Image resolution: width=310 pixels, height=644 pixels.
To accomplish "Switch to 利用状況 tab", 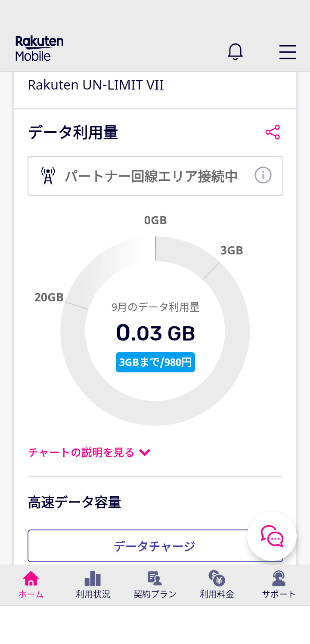I will [93, 585].
